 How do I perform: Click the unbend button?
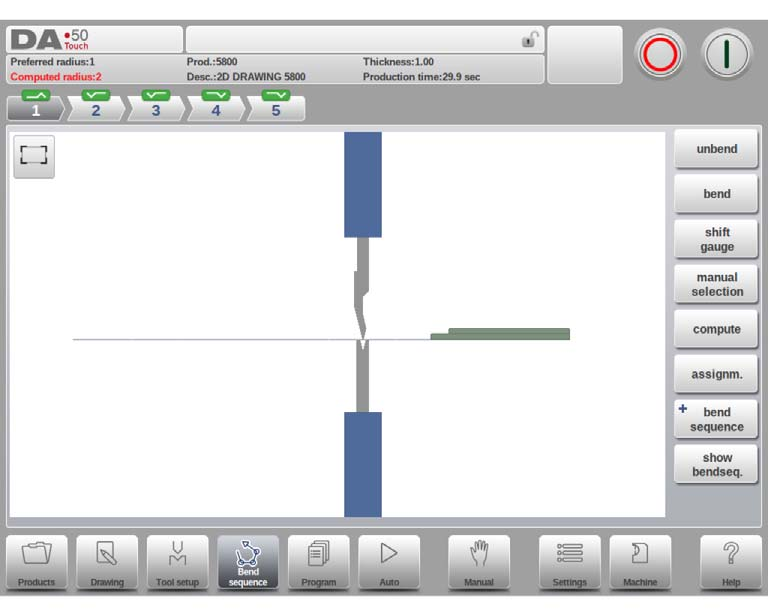coord(716,149)
